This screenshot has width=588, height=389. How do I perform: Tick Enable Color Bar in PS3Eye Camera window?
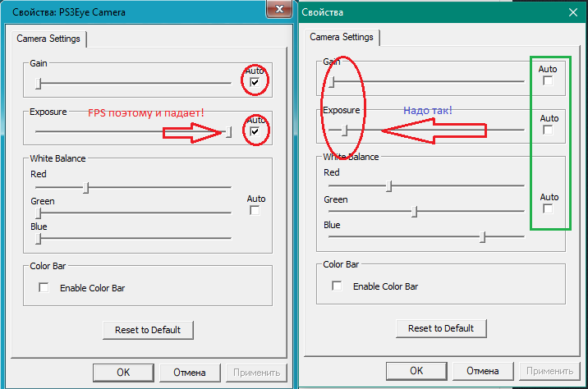pos(44,287)
